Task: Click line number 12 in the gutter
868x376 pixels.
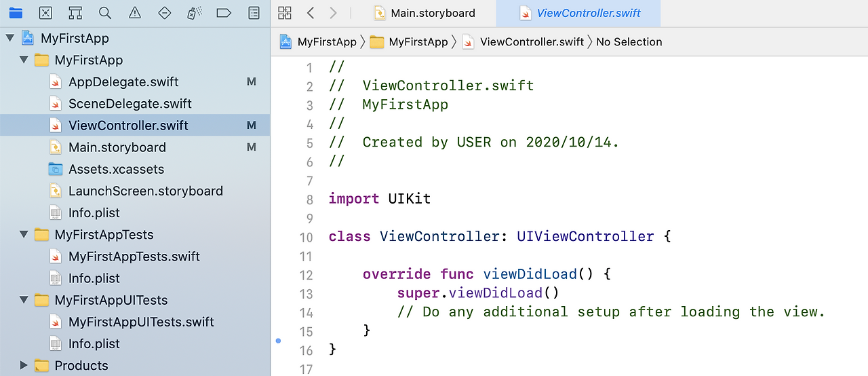Action: [306, 275]
